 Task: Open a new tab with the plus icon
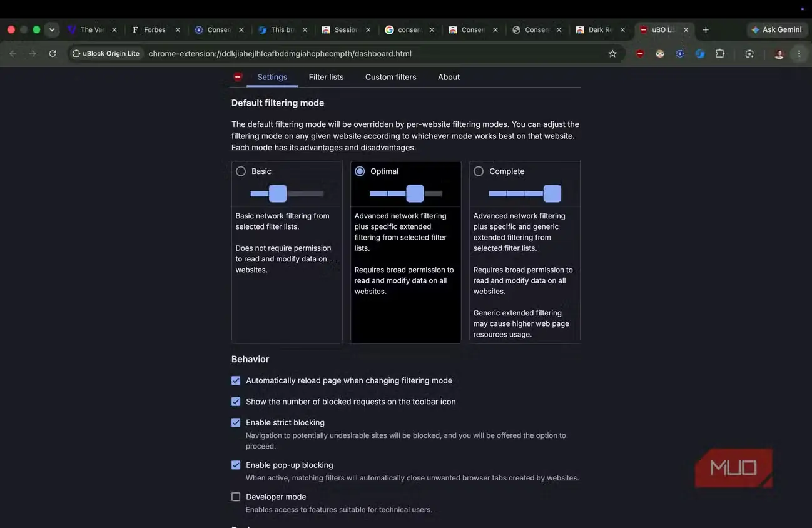706,29
